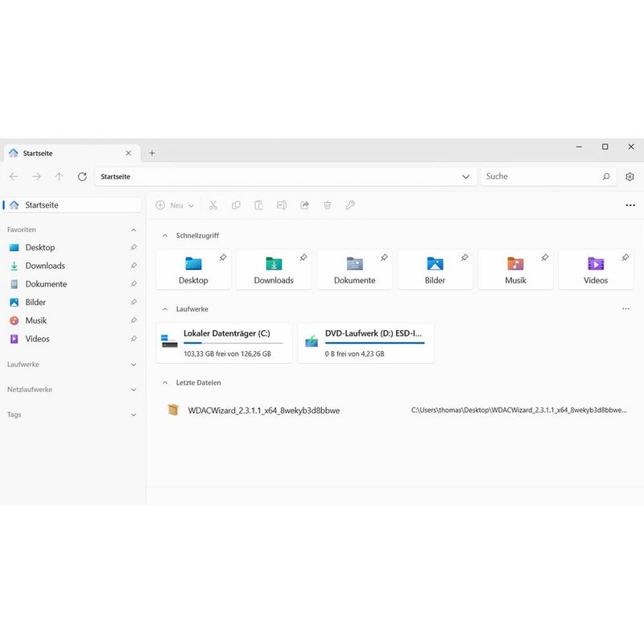
Task: Open the Neu dropdown menu
Action: pos(175,205)
